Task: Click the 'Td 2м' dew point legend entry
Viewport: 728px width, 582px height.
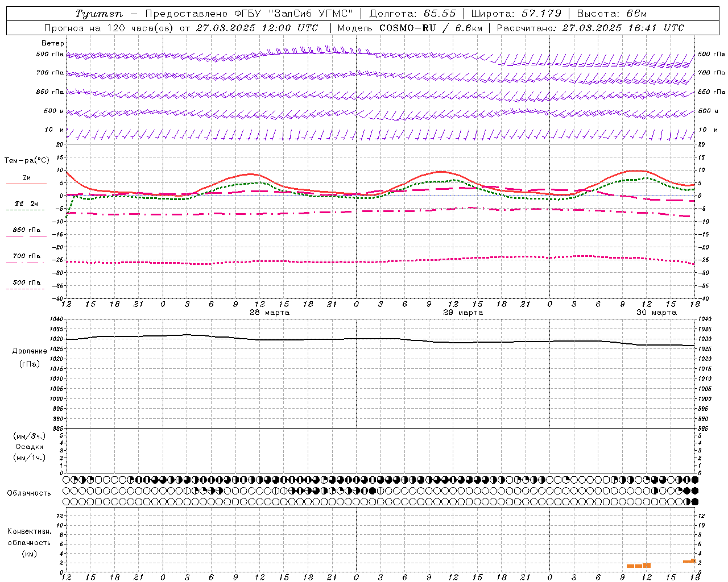Action: [27, 203]
